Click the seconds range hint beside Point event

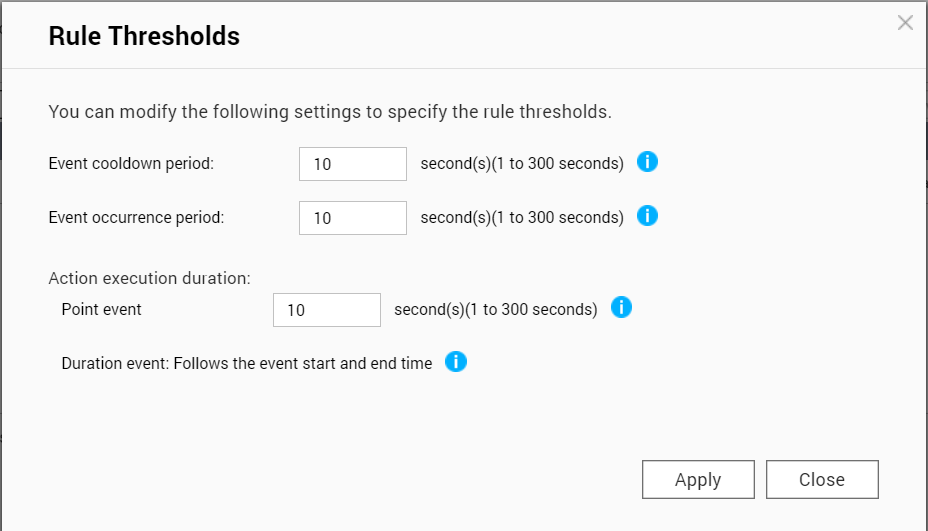[496, 310]
